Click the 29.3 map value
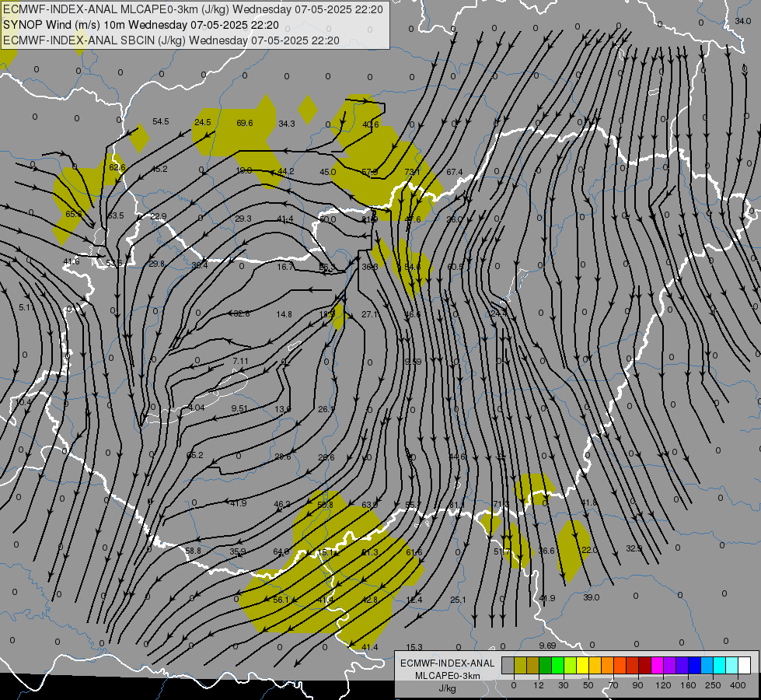 (x=243, y=219)
